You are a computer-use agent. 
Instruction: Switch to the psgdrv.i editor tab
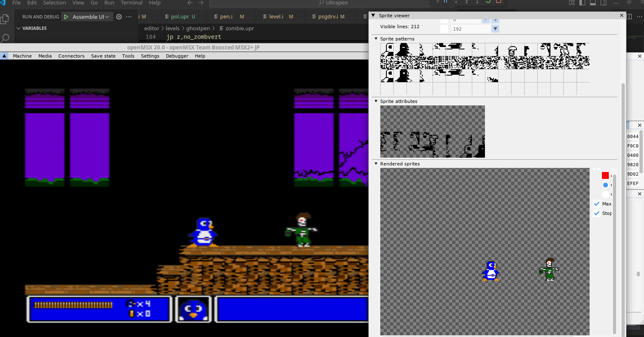click(x=331, y=17)
